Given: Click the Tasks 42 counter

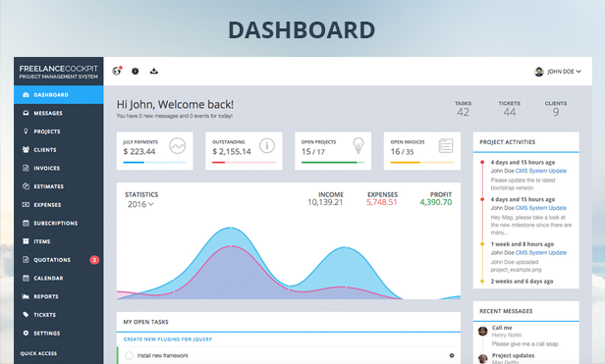Looking at the screenshot, I should tap(463, 109).
